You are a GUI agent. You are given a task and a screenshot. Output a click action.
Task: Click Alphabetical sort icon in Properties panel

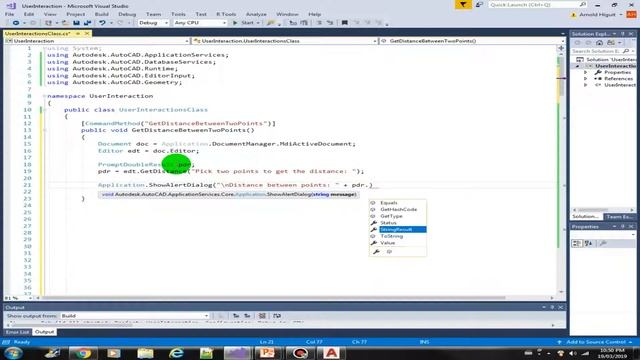pos(588,243)
